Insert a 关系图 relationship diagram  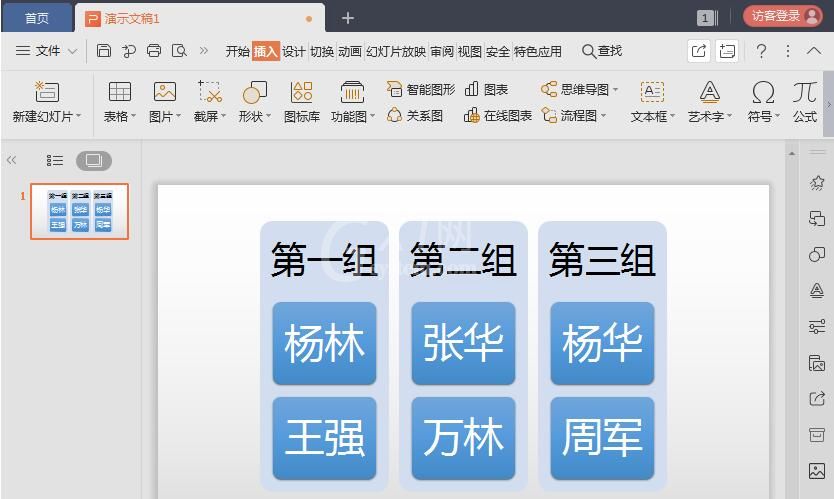tap(415, 115)
